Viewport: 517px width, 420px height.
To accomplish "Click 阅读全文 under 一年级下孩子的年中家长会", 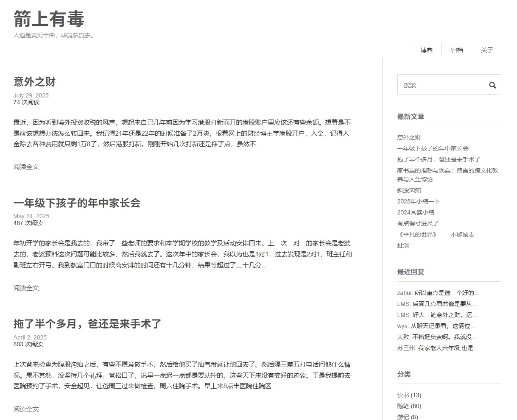I will tap(26, 288).
